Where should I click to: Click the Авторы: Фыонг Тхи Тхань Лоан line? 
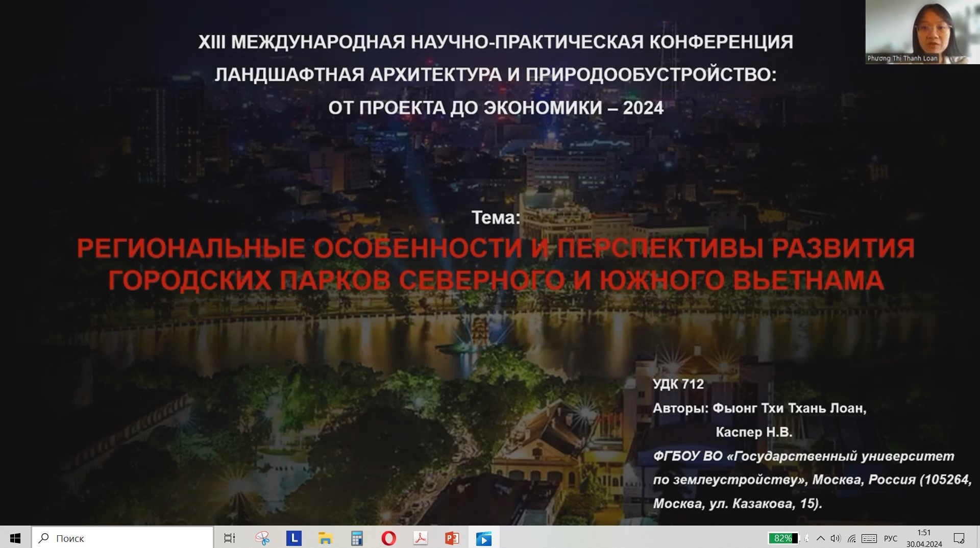point(759,408)
